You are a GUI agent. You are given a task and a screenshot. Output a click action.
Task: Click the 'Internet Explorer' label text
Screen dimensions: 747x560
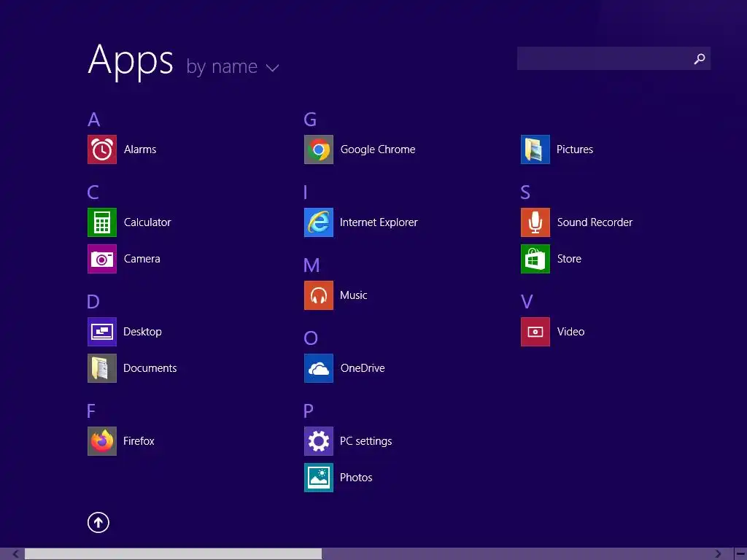pos(379,222)
